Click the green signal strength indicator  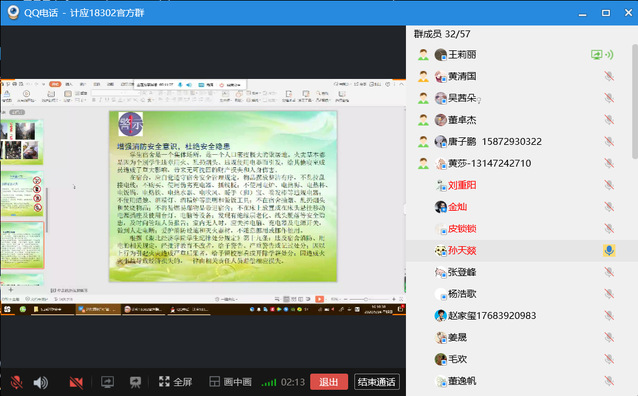pyautogui.click(x=269, y=382)
